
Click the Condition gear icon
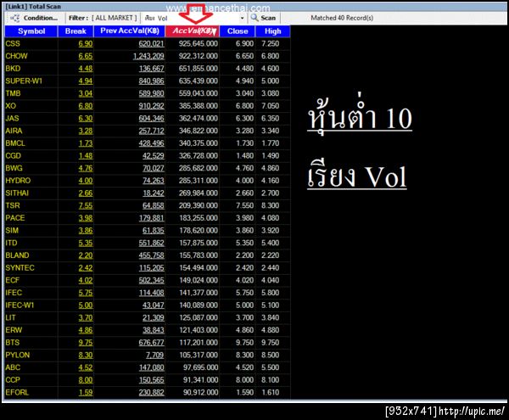[15, 18]
